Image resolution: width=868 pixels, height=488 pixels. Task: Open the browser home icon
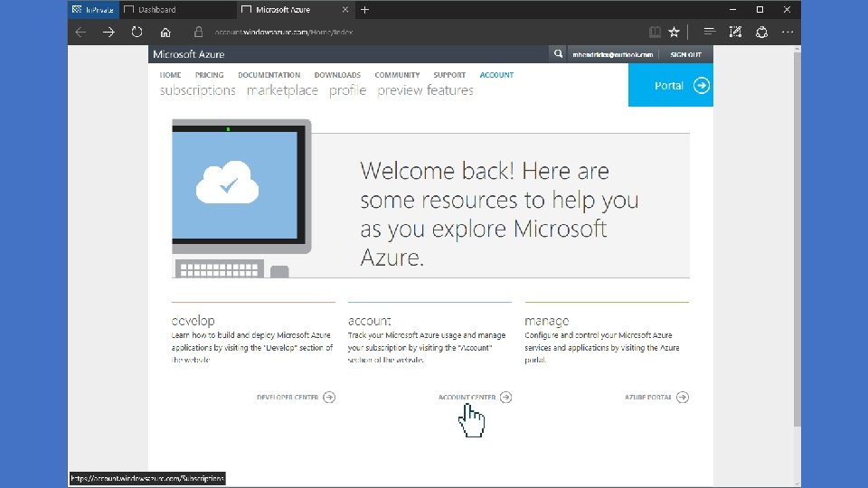(165, 33)
